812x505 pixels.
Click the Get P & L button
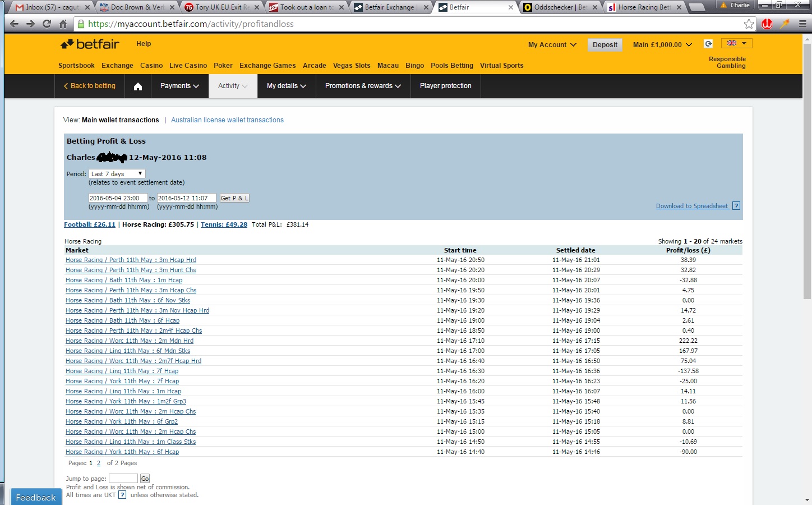[234, 198]
